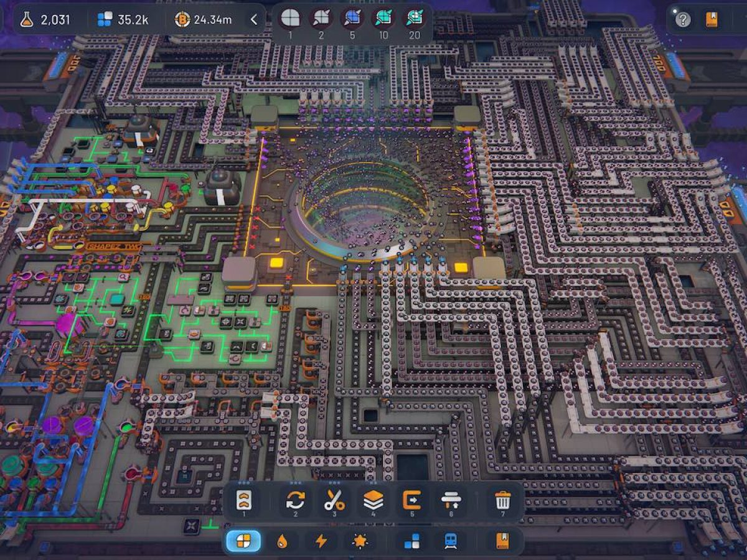Toggle the blue blocks islands layer
The image size is (747, 560).
click(x=412, y=541)
